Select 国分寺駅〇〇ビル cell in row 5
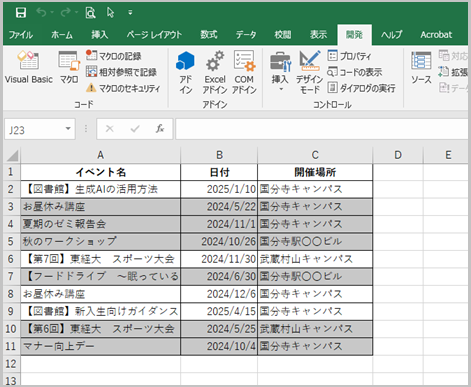This screenshot has width=471, height=387. click(x=315, y=241)
